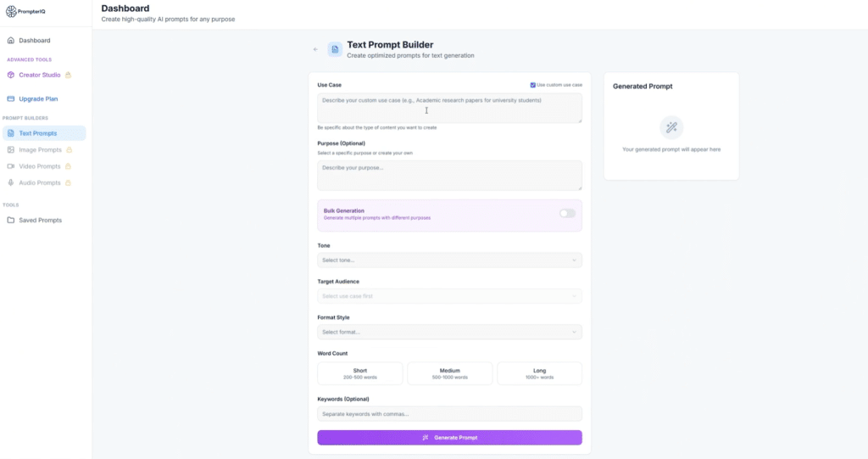This screenshot has width=868, height=459.
Task: Enable the Bulk Generation toggle
Action: pyautogui.click(x=567, y=213)
